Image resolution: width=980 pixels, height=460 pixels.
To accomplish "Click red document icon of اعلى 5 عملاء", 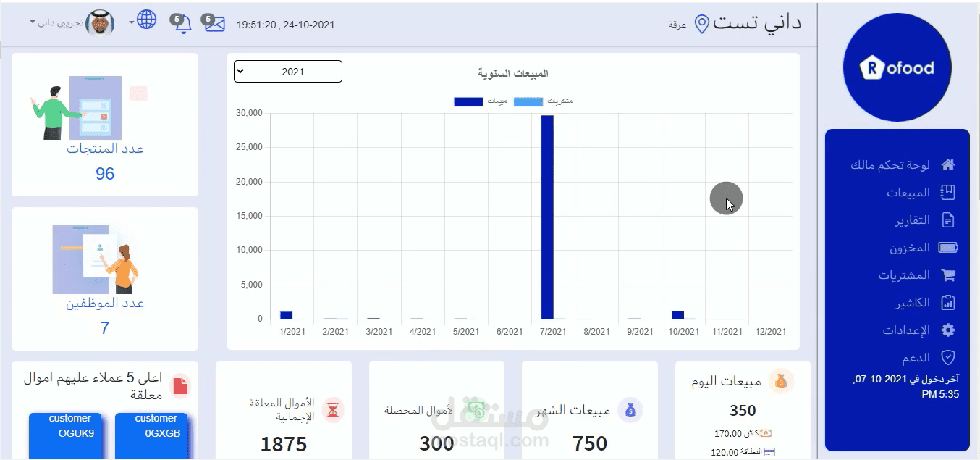I will [x=180, y=387].
